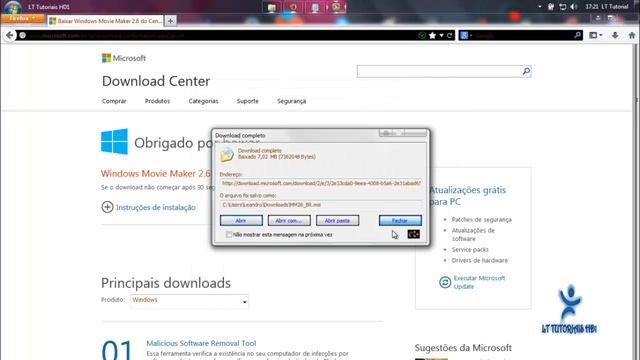Open the Instruções de instalação link
Image resolution: width=640 pixels, height=360 pixels.
156,207
